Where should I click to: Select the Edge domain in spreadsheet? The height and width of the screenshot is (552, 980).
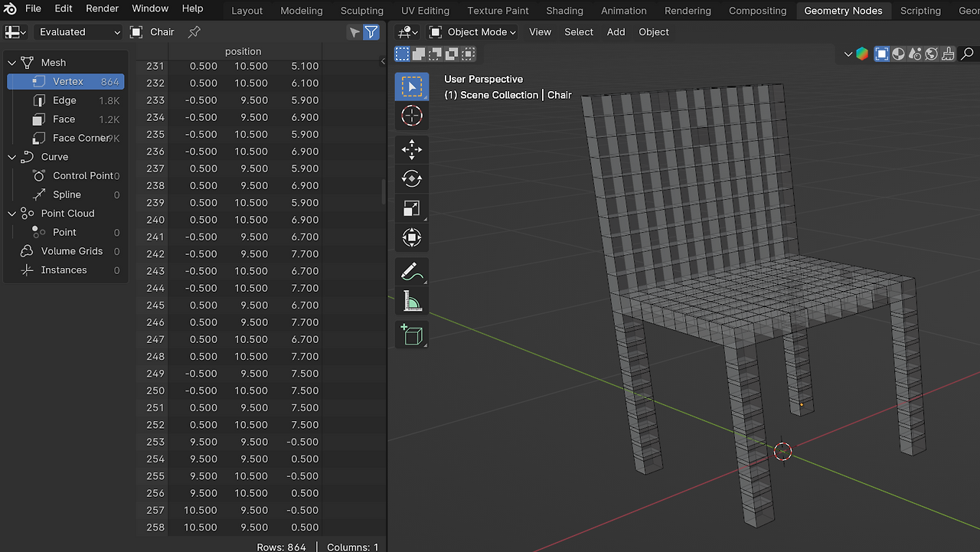click(64, 100)
